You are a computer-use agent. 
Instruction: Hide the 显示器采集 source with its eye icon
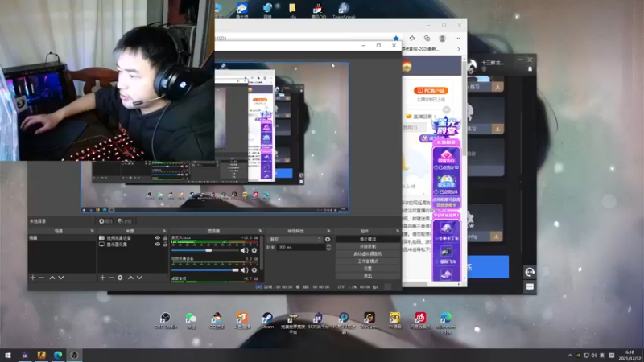coord(157,245)
